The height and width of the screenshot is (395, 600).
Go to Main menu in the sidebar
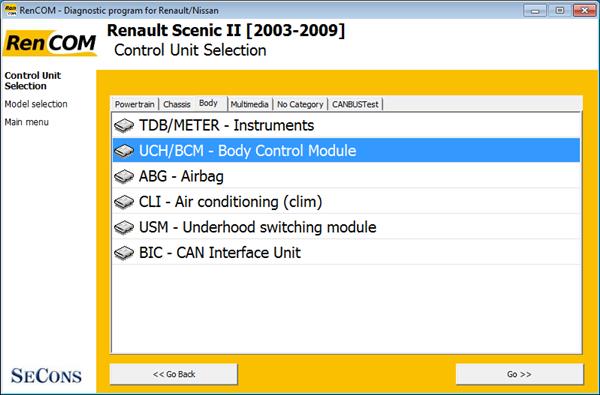27,122
